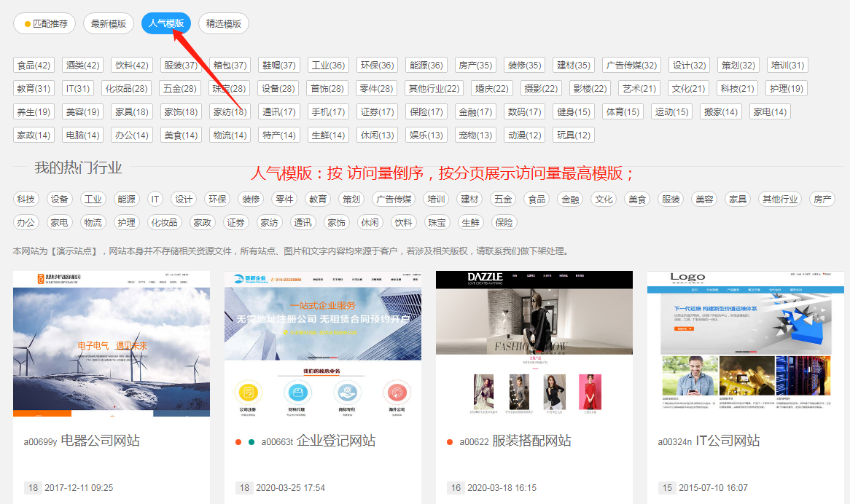850x504 pixels.
Task: Select the 玩具(12) category tag
Action: pos(574,135)
